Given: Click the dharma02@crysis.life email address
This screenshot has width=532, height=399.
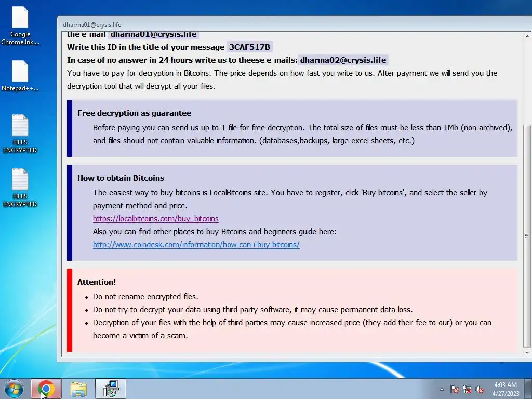Looking at the screenshot, I should click(343, 60).
